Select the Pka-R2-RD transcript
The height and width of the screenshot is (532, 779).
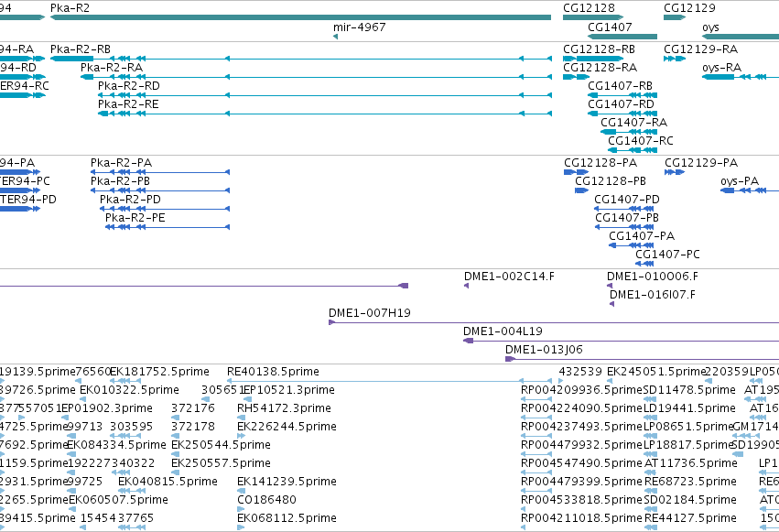pos(129,86)
